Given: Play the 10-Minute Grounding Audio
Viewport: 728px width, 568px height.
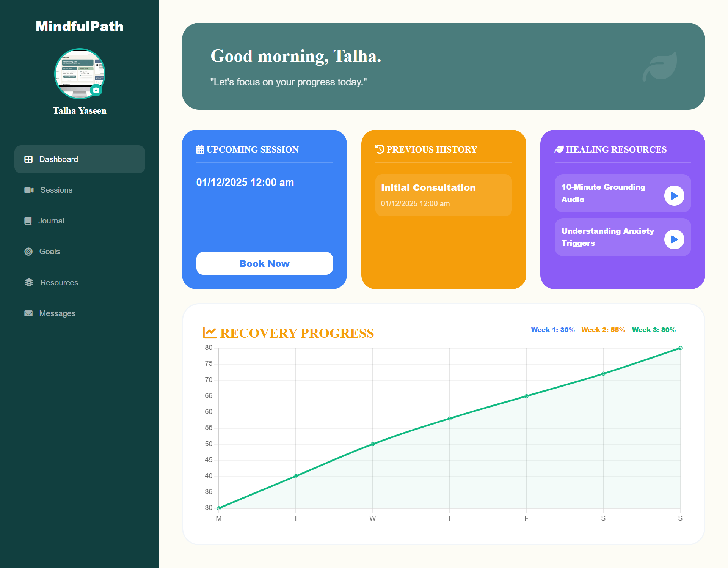Looking at the screenshot, I should click(674, 195).
